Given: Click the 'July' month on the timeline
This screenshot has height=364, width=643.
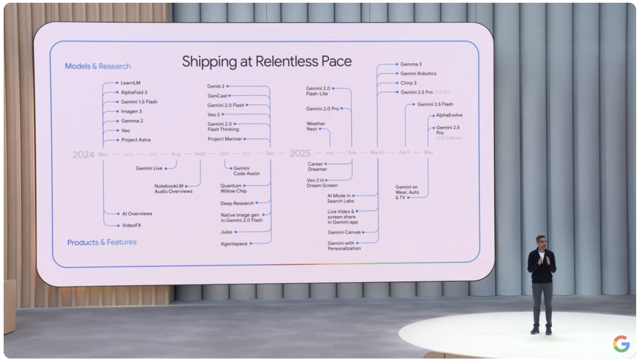Looking at the screenshot, I should (x=152, y=154).
